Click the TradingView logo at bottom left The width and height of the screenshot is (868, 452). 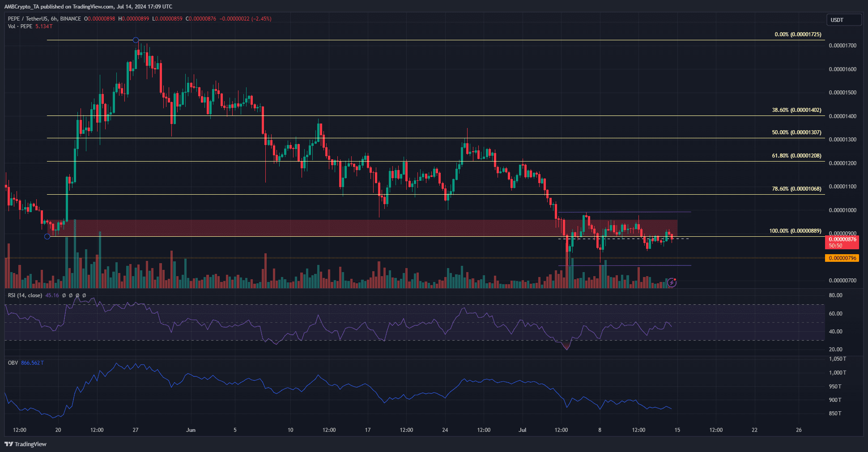click(x=26, y=444)
